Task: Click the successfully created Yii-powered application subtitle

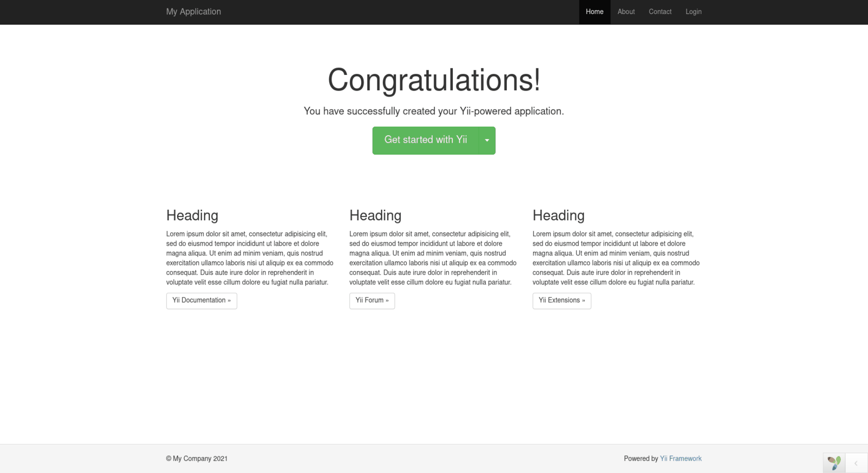Action: [434, 111]
